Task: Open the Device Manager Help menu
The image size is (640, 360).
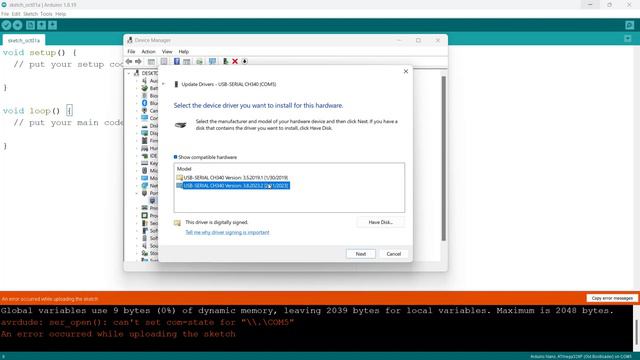Action: [x=184, y=52]
